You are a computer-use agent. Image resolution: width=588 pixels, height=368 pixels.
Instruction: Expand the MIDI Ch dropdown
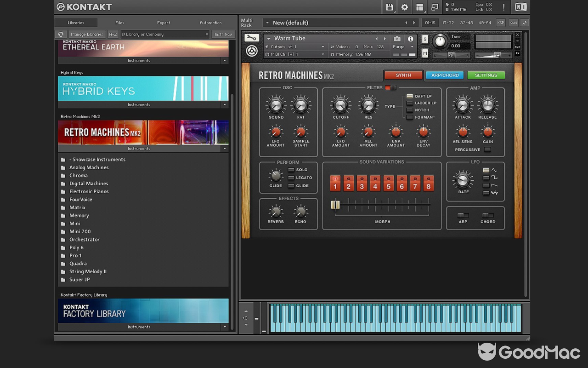pos(294,54)
